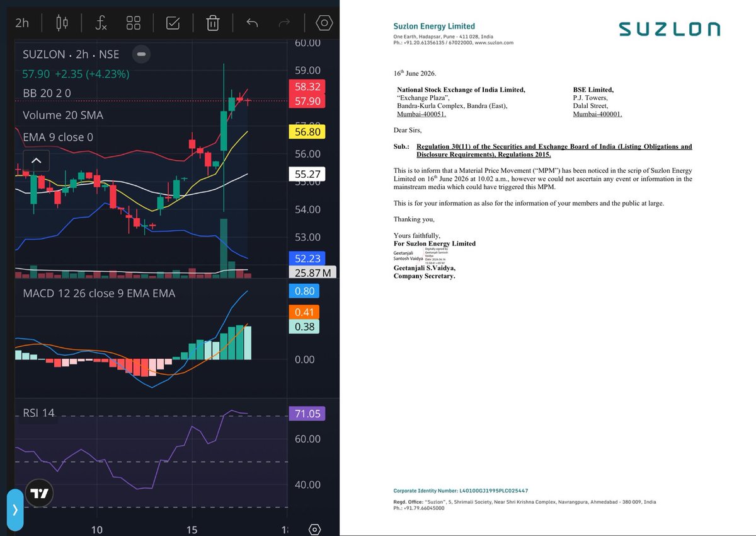
Task: Click the SUZLON logo in the letter
Action: coord(669,30)
